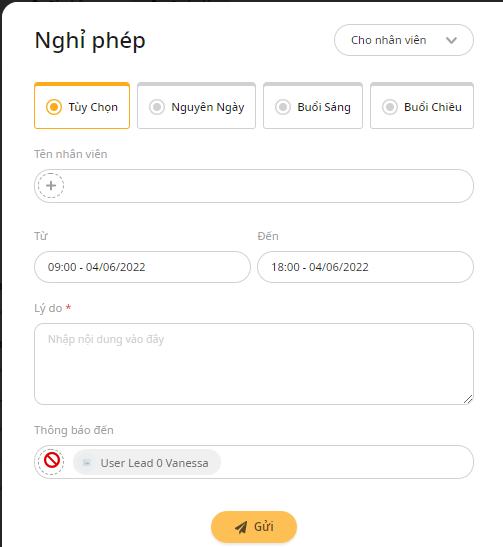This screenshot has height=547, width=503.
Task: Click the Nguyên Ngày tab card label
Action: tap(208, 107)
